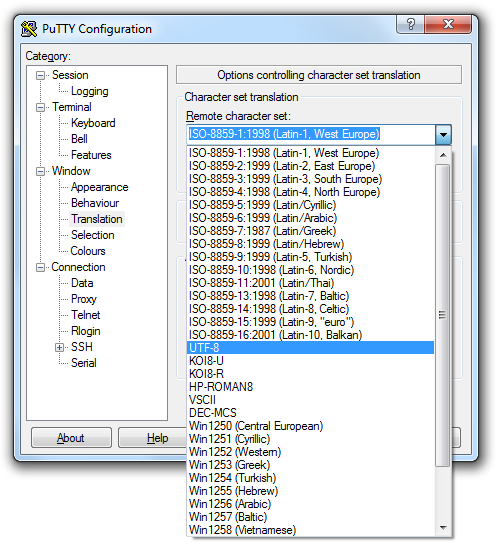Choose ISO-8859-3:1999 (Latin-3, South Europe)
This screenshot has width=496, height=553.
click(x=310, y=179)
